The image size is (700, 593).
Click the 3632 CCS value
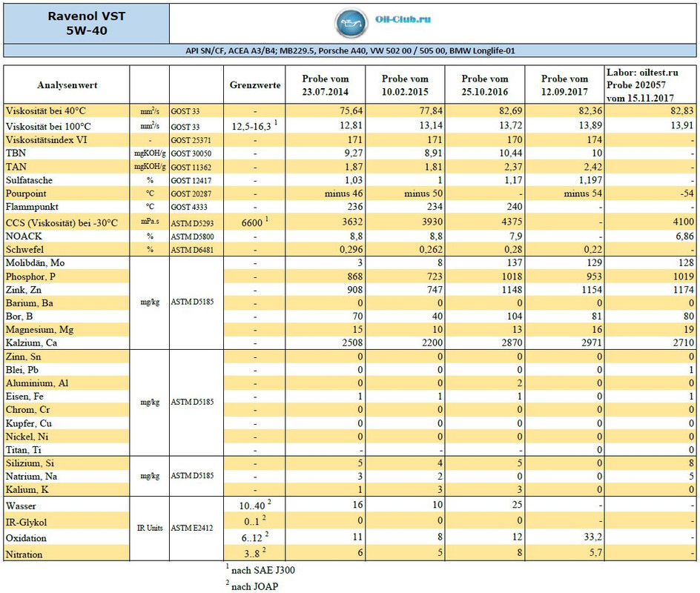coord(352,222)
